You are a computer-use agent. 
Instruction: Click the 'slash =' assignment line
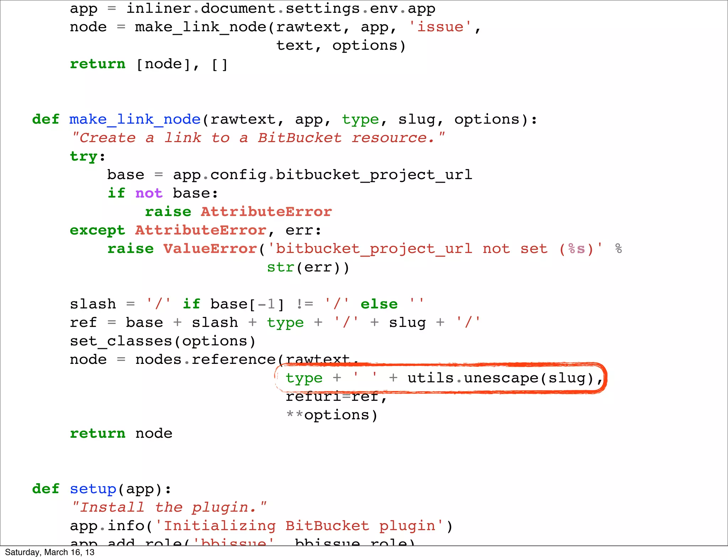click(x=247, y=304)
